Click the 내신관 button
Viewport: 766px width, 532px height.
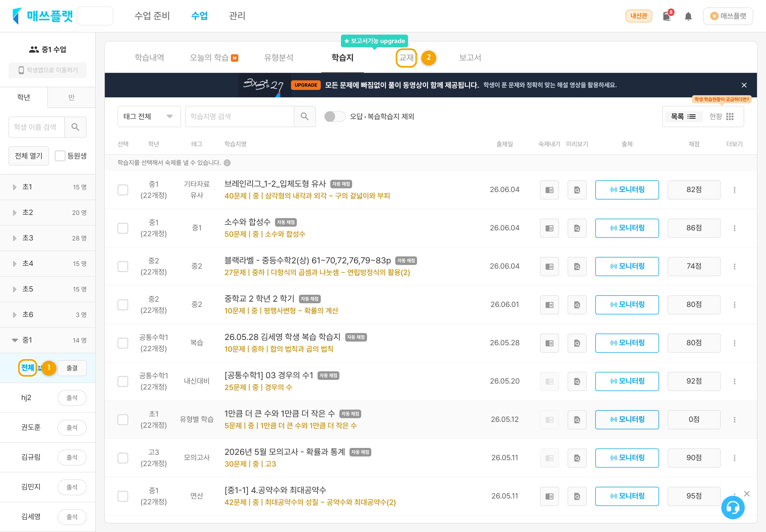pyautogui.click(x=639, y=16)
